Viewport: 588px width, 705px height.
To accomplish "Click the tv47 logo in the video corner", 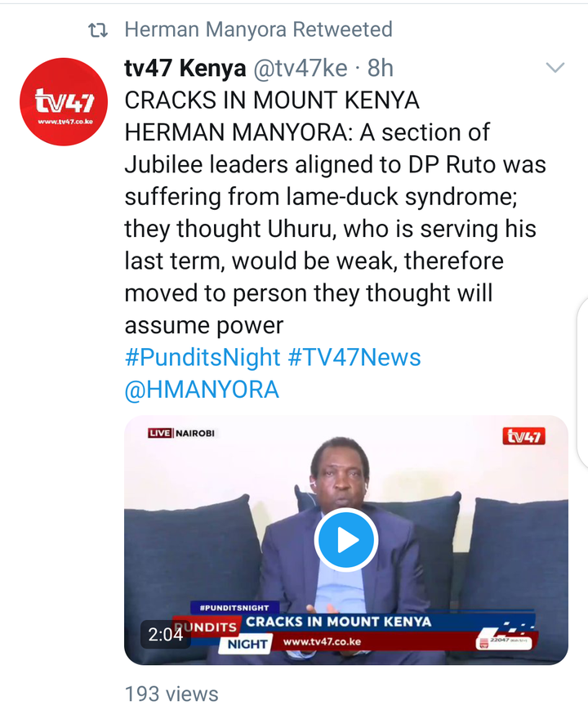I will [523, 435].
